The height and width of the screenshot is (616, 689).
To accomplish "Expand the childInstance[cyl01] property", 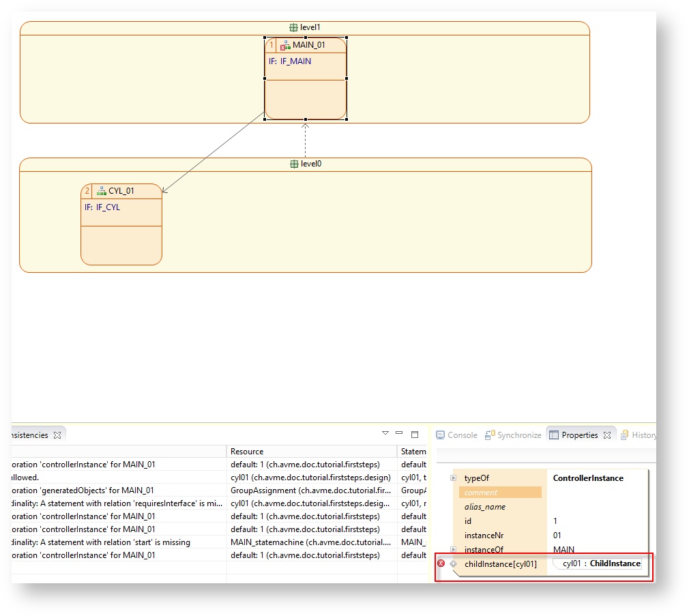I will pos(453,563).
